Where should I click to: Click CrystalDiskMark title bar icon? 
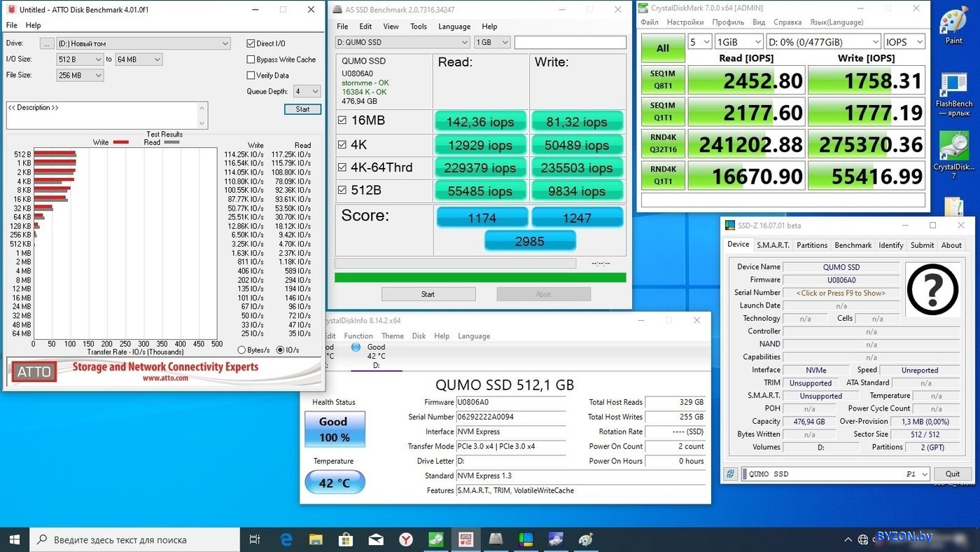(645, 8)
